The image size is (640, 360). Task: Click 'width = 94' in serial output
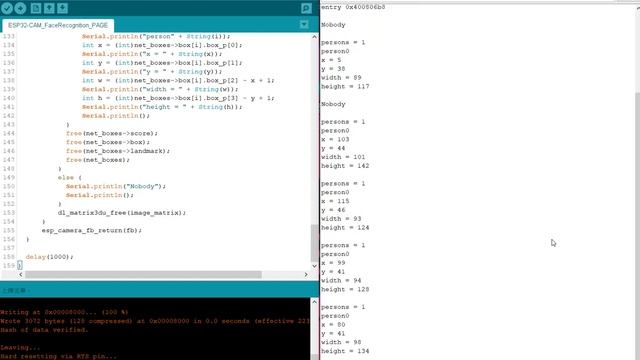click(x=341, y=280)
